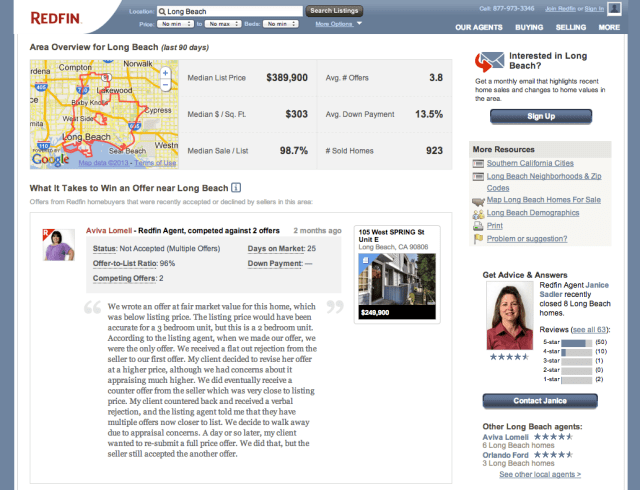Click the Print link
Screen dimensions: 640x490
[495, 226]
